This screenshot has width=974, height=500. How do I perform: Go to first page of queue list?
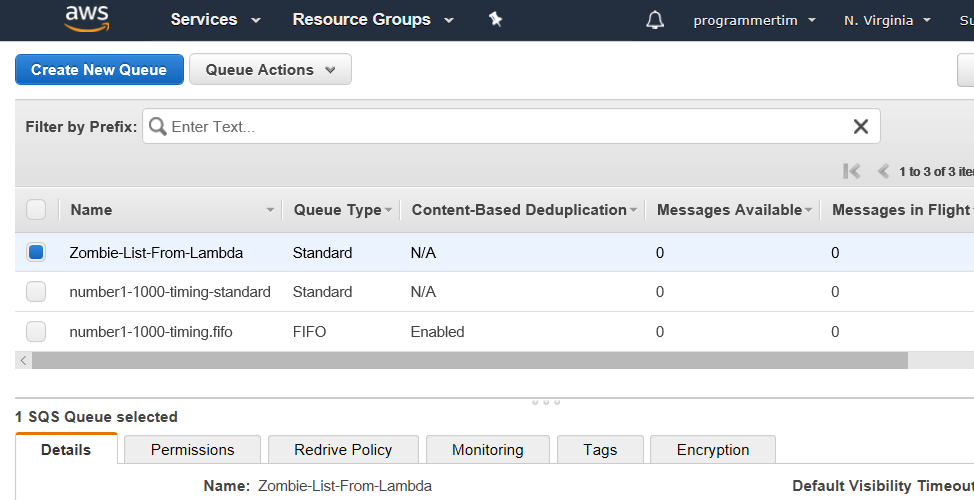[x=852, y=171]
